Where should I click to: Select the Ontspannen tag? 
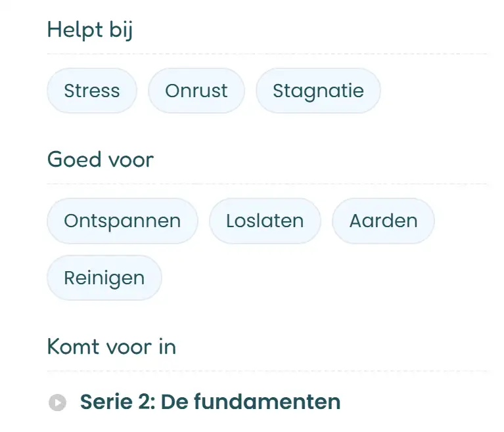click(122, 221)
